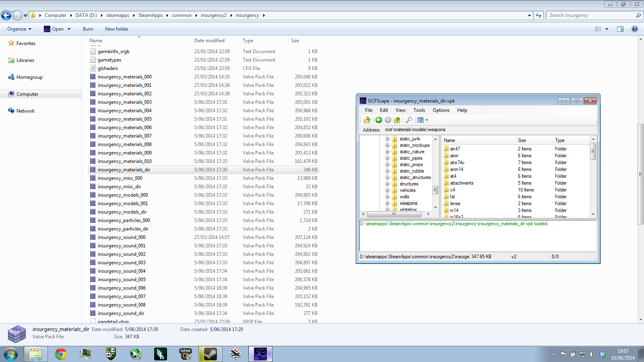Click the greyed Forward arrow in GCFScape
This screenshot has height=362, width=644.
388,120
